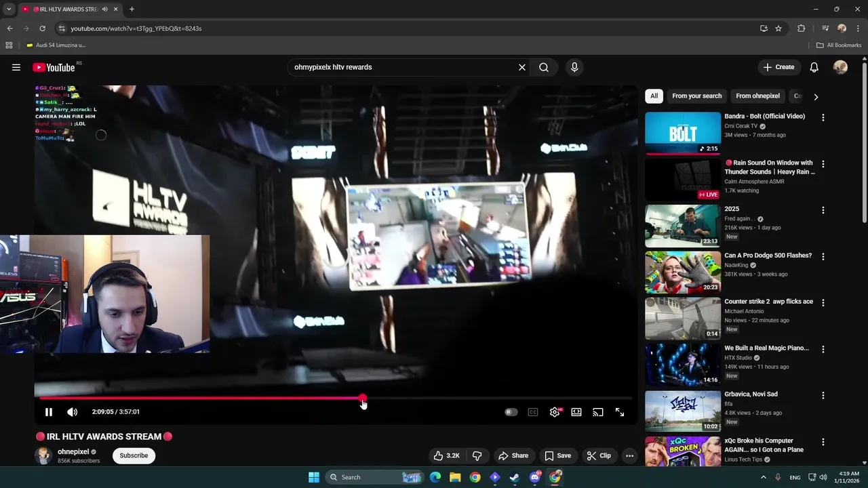Open Chrome three-dot menu
This screenshot has width=868, height=488.
pyautogui.click(x=858, y=28)
